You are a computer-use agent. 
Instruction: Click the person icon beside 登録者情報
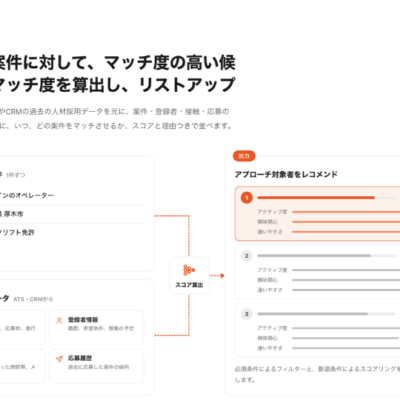coord(59,321)
